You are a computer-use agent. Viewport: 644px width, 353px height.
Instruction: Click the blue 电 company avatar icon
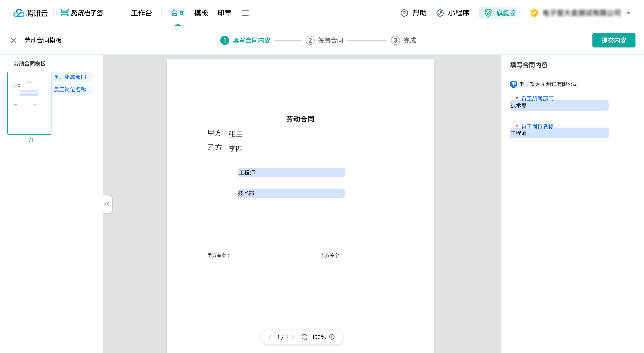[x=513, y=84]
